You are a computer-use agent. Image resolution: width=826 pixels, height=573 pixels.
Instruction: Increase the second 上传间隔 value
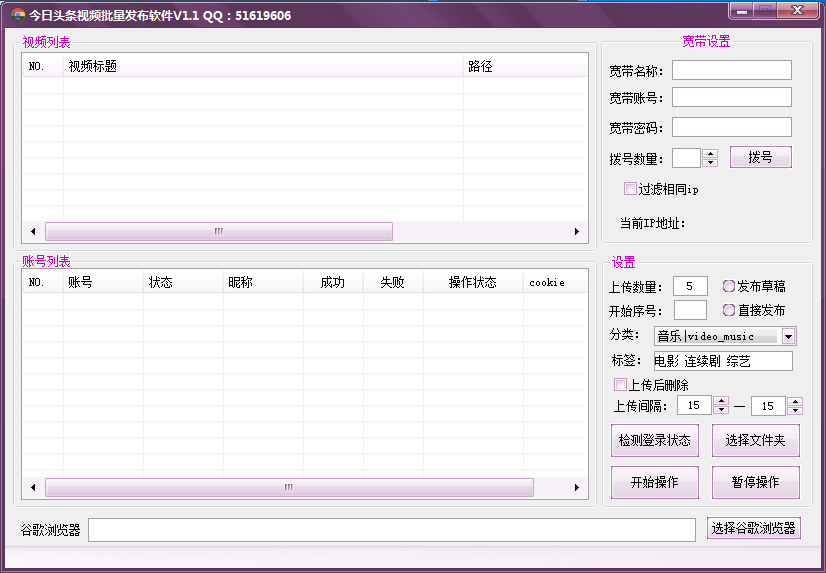795,402
